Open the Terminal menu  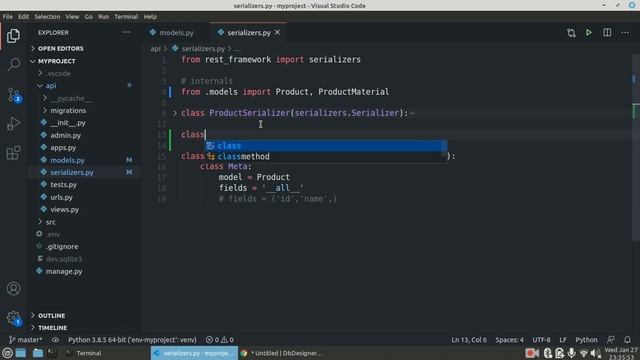[x=126, y=17]
